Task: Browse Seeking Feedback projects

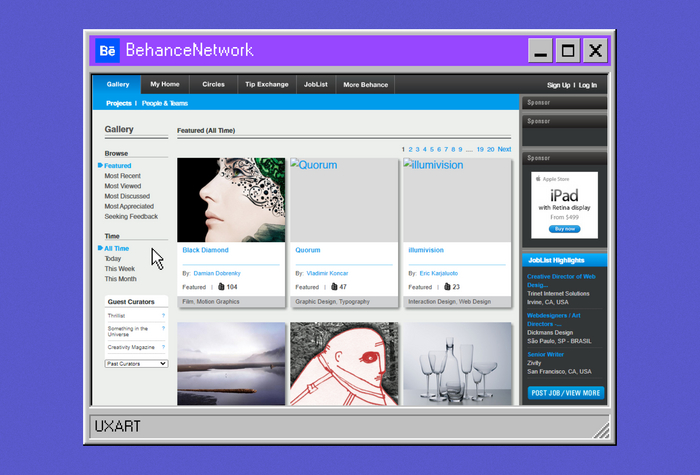Action: [131, 217]
